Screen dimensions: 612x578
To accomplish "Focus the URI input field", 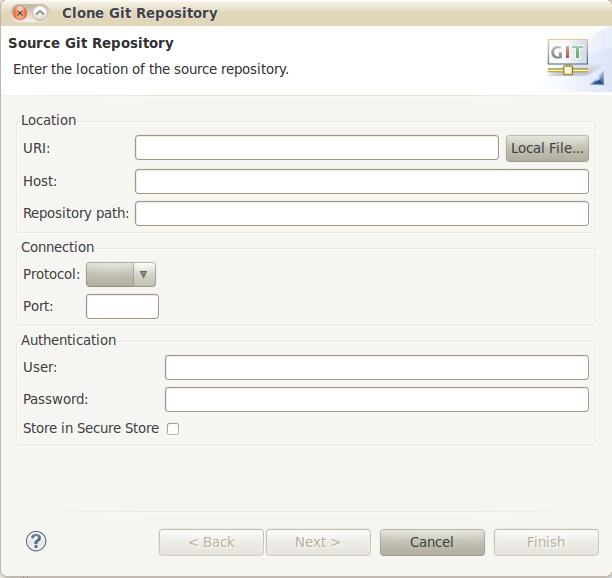I will tap(317, 148).
